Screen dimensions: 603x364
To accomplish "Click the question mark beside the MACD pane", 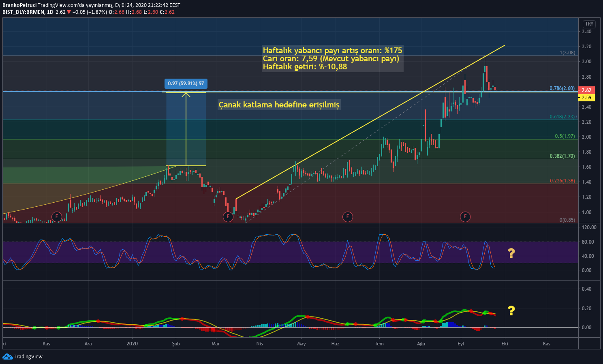I will coord(511,311).
